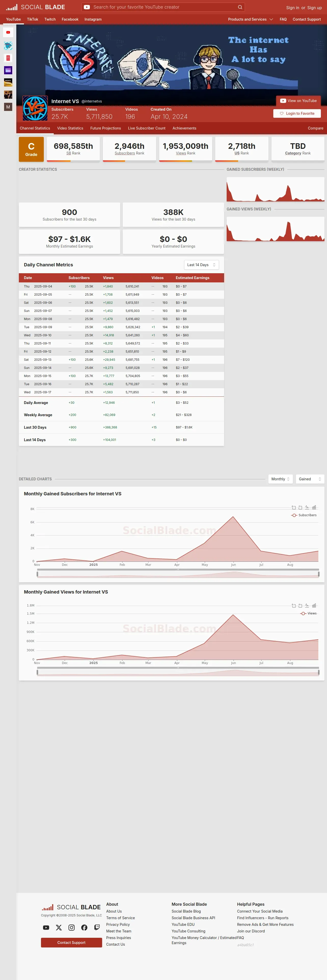Open the FAQ link in header
The image size is (327, 980).
283,19
